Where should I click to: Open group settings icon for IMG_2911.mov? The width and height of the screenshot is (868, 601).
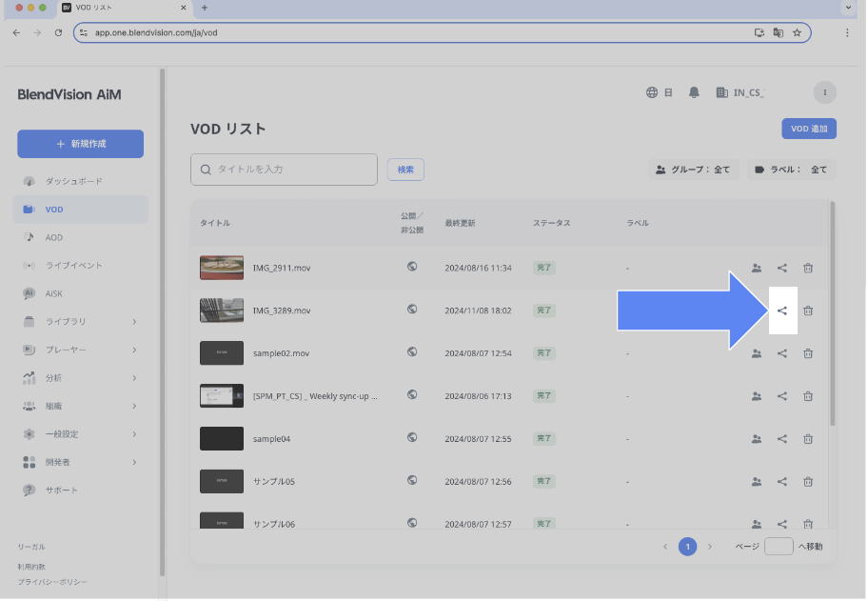coord(757,268)
